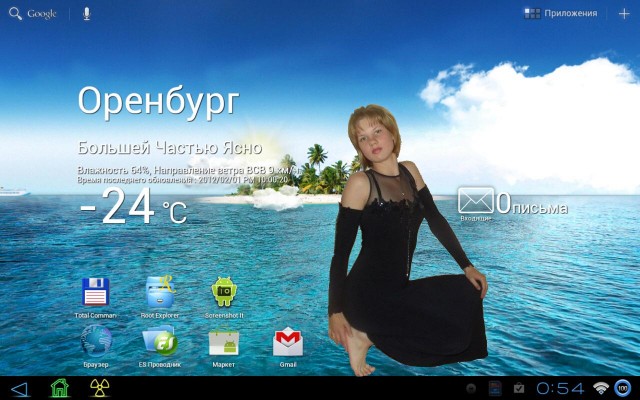Image resolution: width=640 pixels, height=400 pixels.
Task: Open the mail widget showing 0 письма
Action: 512,205
